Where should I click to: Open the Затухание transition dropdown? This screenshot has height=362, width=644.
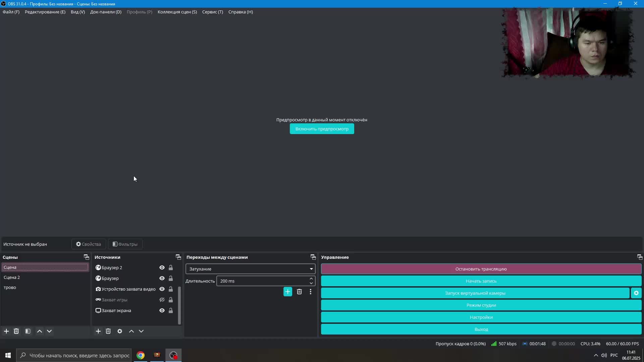pos(250,269)
